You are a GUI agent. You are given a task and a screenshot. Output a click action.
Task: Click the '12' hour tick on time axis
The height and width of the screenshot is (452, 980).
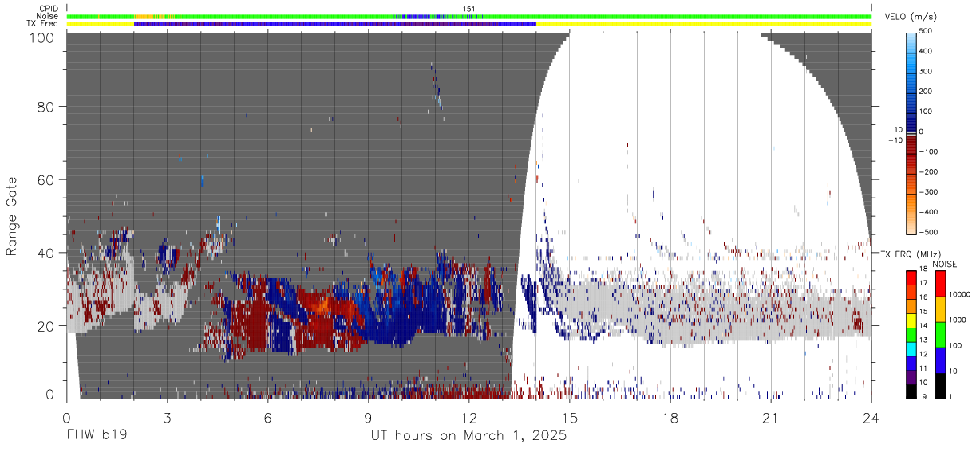[468, 418]
